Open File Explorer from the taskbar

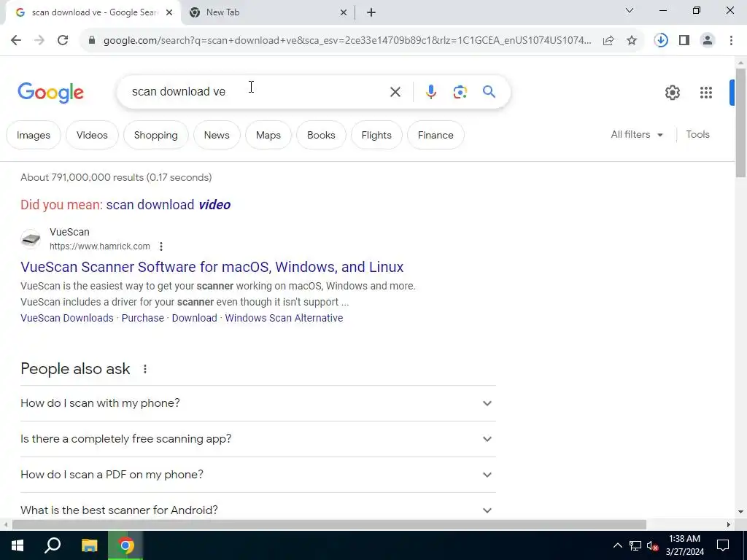click(89, 545)
